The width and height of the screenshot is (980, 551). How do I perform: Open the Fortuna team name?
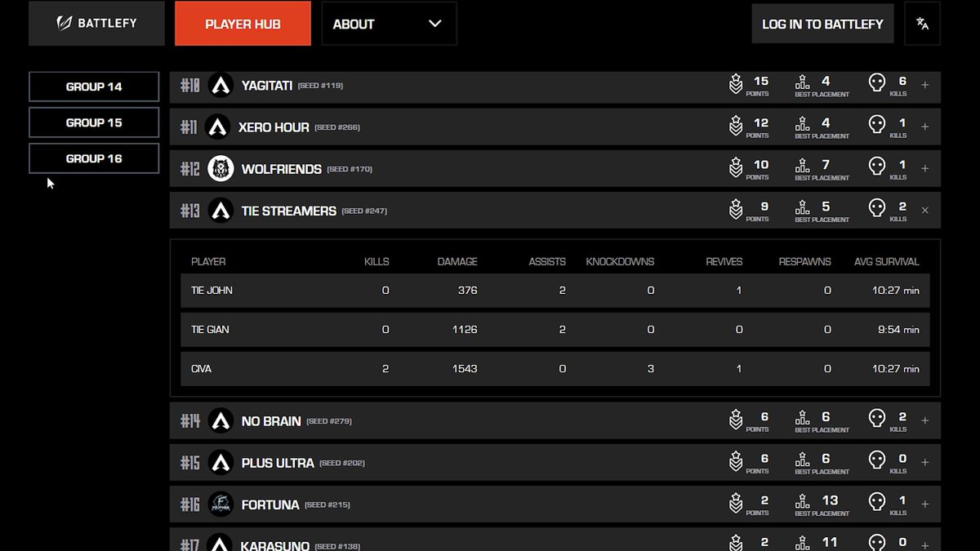(270, 504)
